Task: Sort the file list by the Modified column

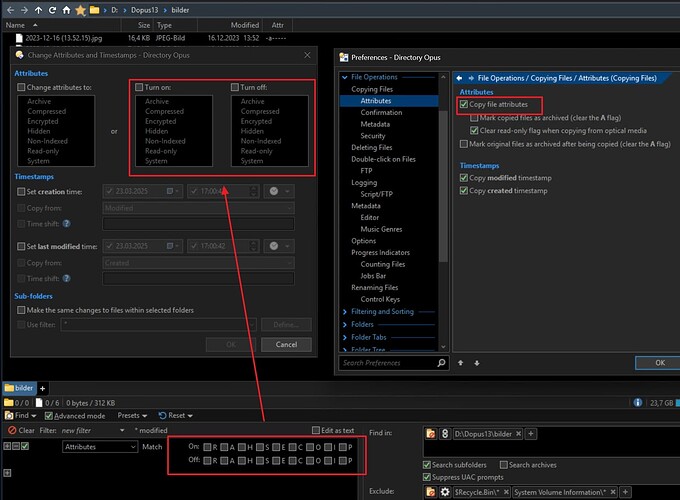Action: (245, 25)
